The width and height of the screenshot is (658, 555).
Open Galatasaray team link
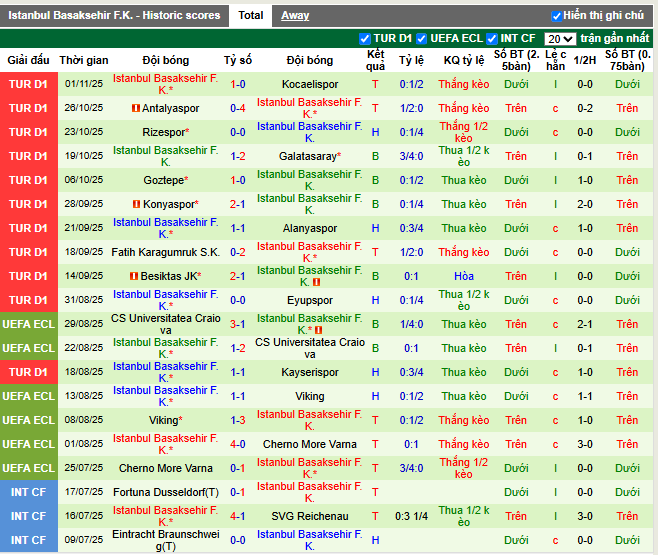(310, 156)
